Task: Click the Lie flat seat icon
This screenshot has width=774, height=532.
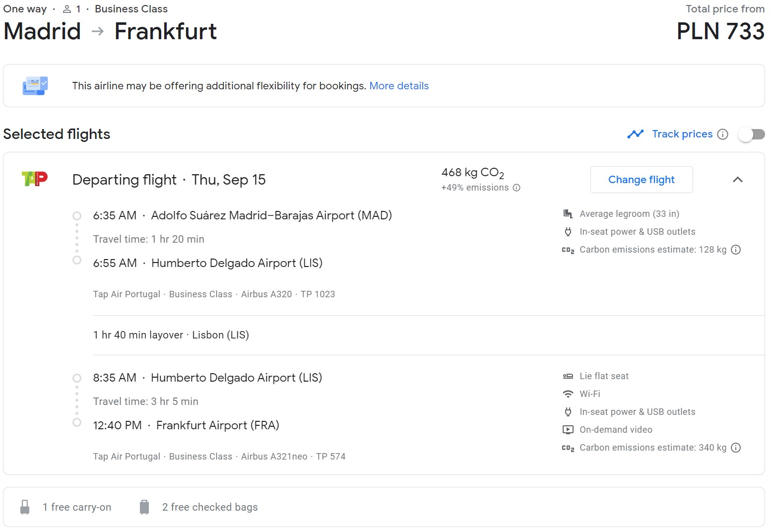Action: pos(568,376)
